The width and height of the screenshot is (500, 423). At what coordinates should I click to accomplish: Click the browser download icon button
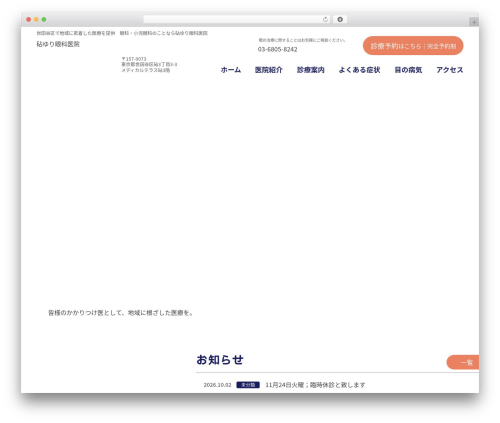point(340,19)
